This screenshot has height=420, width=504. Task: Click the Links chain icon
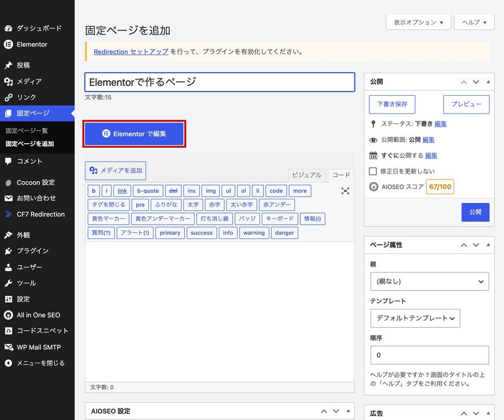click(9, 97)
